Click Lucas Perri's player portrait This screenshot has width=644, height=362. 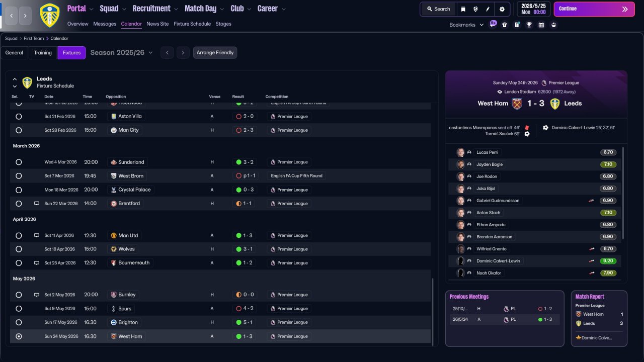tap(460, 152)
